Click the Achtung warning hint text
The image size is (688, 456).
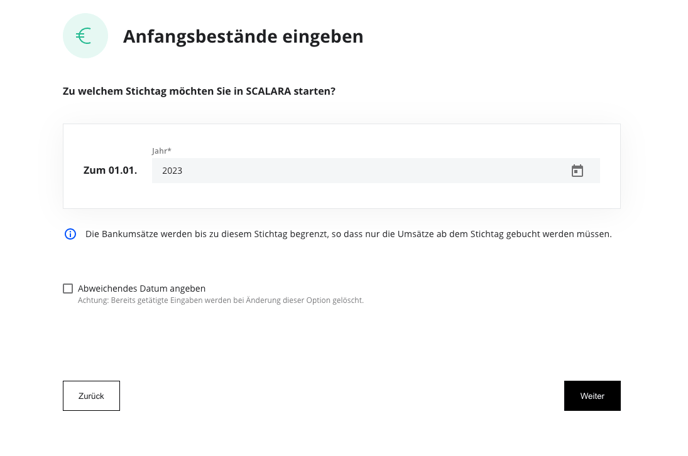coord(221,300)
